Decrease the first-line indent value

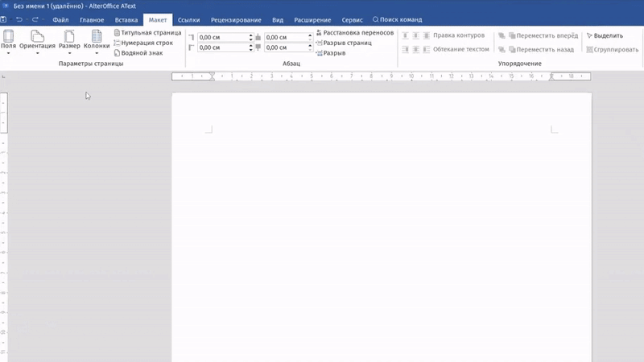tap(250, 50)
